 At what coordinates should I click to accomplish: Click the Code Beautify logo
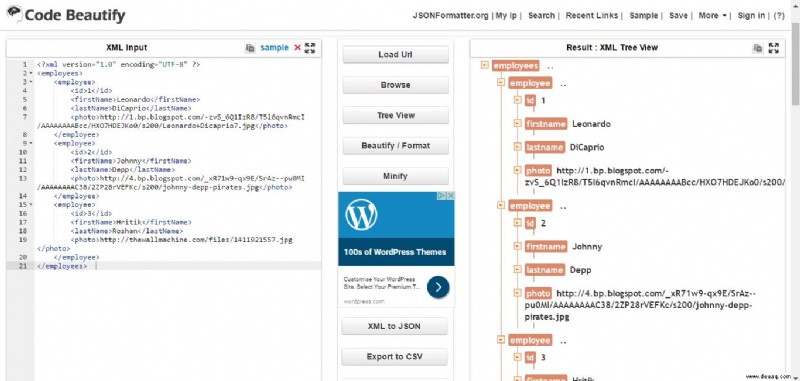coord(65,15)
